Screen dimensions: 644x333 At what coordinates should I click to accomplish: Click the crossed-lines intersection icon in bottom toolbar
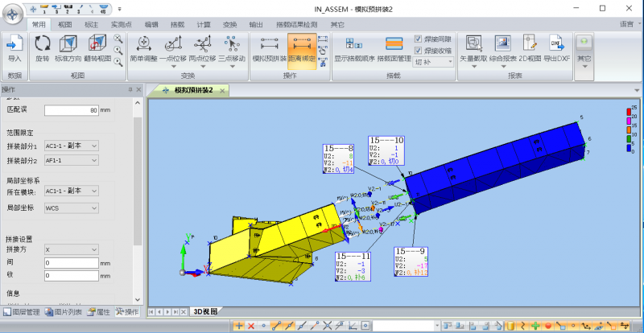tap(328, 327)
